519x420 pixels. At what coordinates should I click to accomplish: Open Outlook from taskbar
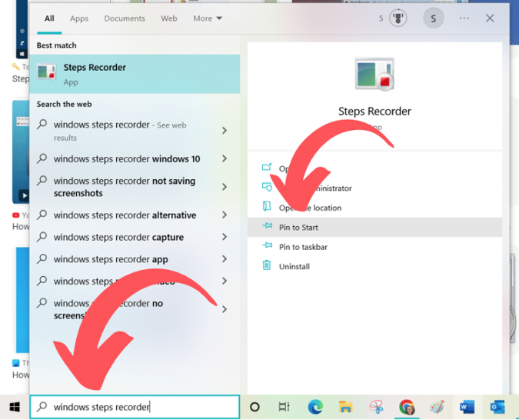497,407
